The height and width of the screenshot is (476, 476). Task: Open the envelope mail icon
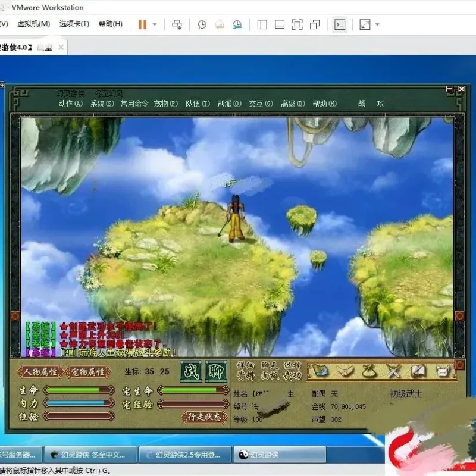443,371
